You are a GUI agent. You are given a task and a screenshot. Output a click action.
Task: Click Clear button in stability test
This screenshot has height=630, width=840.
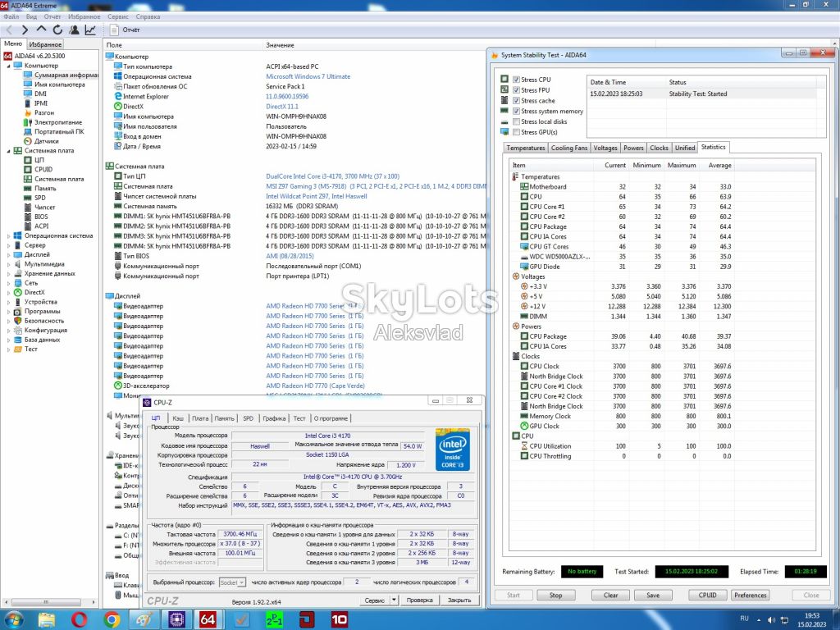610,596
